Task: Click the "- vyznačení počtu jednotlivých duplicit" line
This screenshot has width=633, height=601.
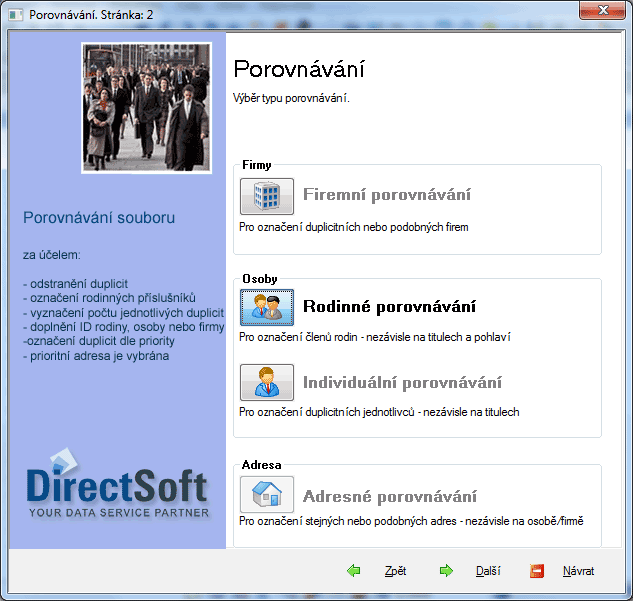Action: [x=123, y=313]
